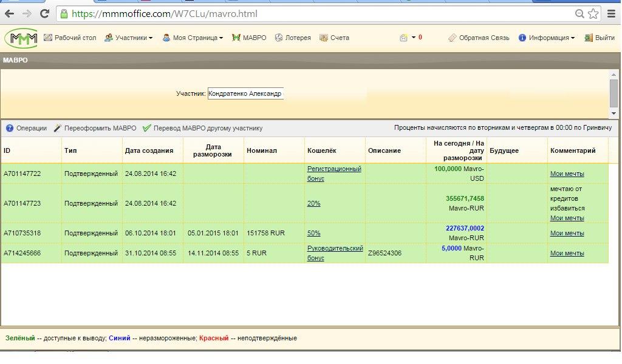Image resolution: width=622 pixels, height=364 pixels.
Task: Open the МАВРО menu item
Action: [255, 38]
